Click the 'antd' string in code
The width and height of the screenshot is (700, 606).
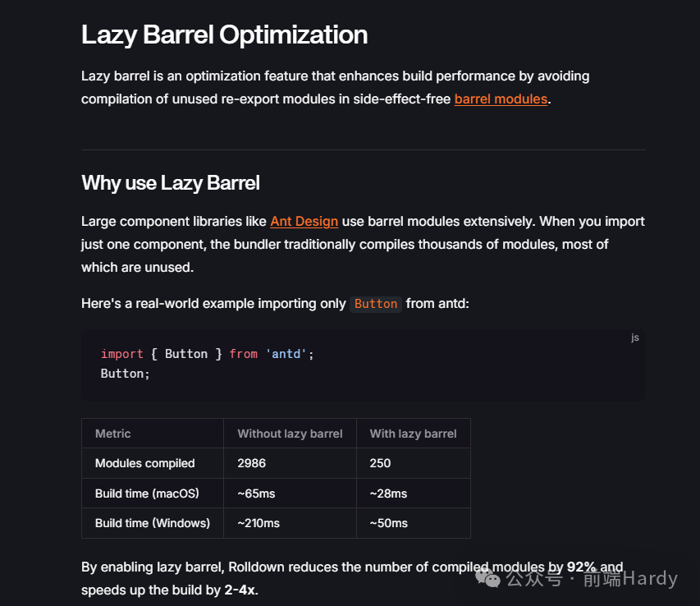(x=286, y=354)
